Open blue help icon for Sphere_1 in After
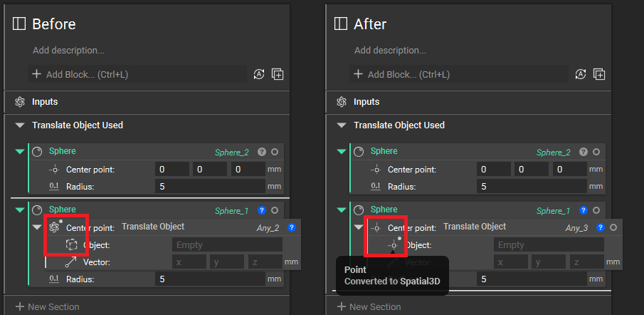This screenshot has width=644, height=315. point(584,210)
